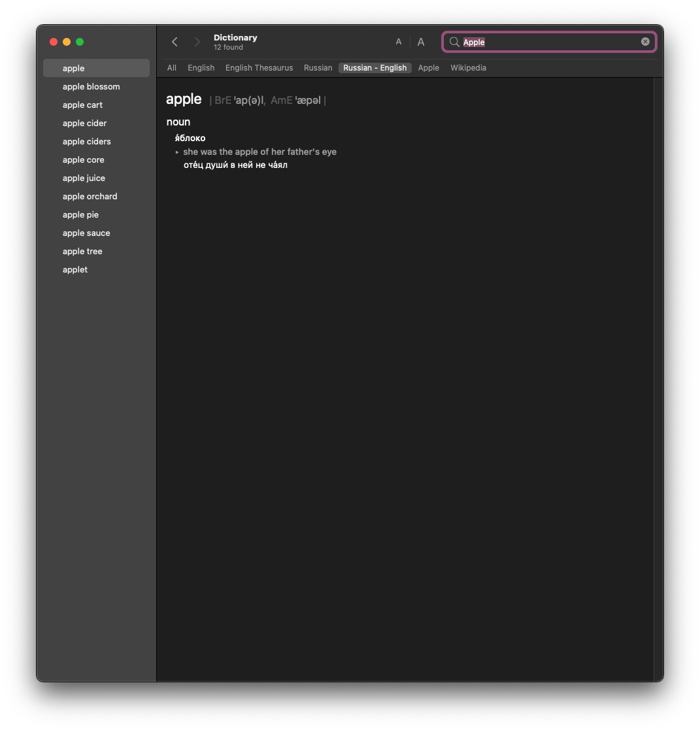Select 'applet' entry in sidebar
This screenshot has width=700, height=730.
97,269
